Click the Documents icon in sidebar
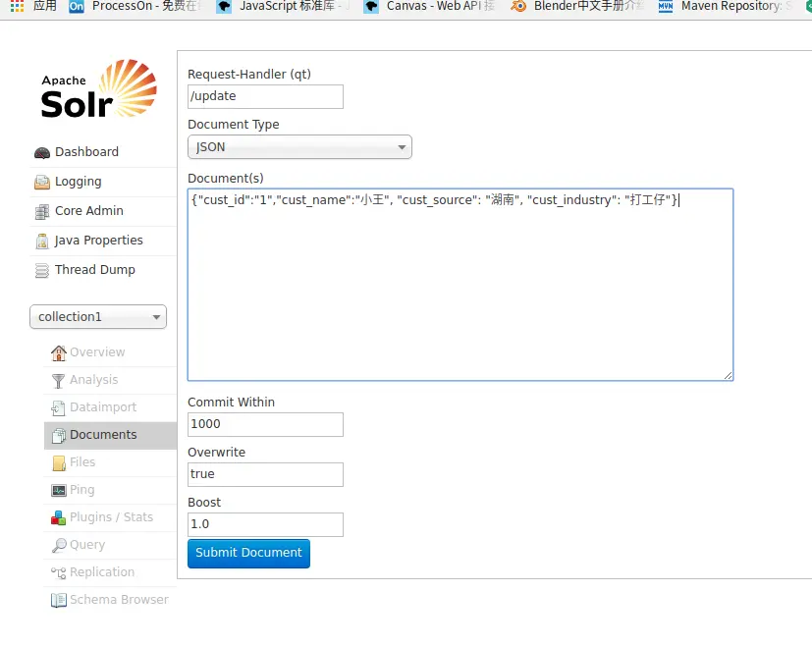 pos(59,435)
